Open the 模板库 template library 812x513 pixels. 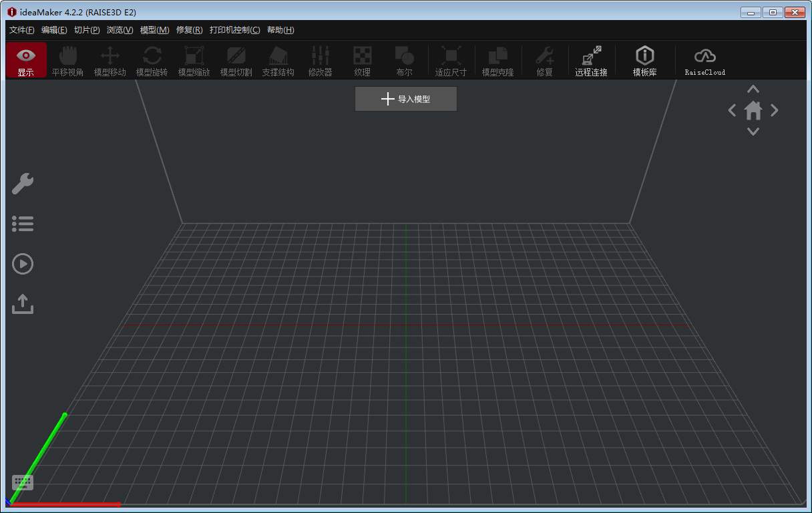click(x=644, y=60)
